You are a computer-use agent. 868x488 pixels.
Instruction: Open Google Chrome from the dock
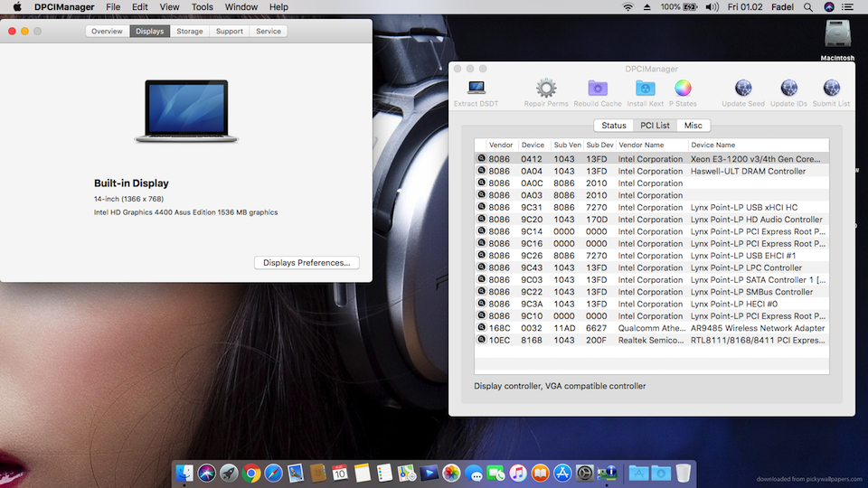point(250,473)
